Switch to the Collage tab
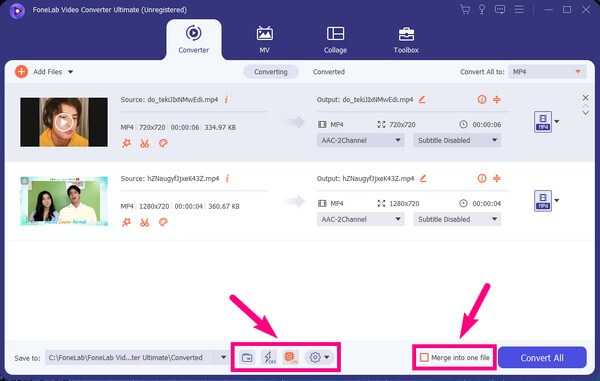This screenshot has width=600, height=381. 335,39
